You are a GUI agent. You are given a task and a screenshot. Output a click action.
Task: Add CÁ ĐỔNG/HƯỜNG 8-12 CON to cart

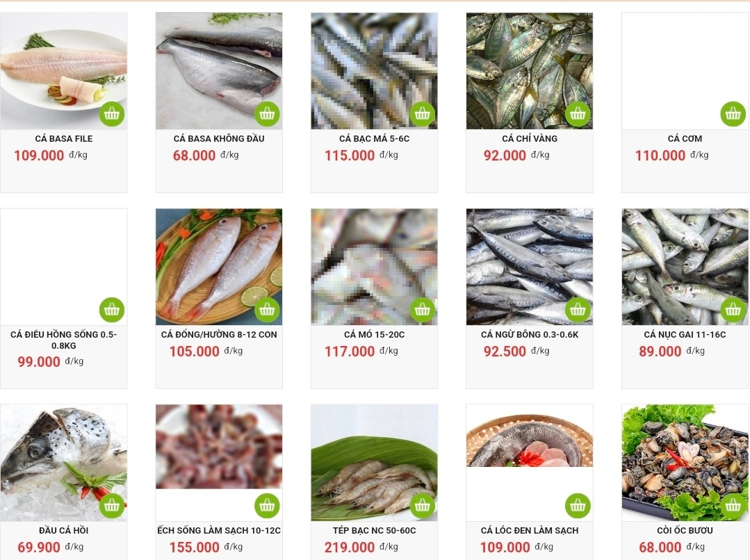267,310
